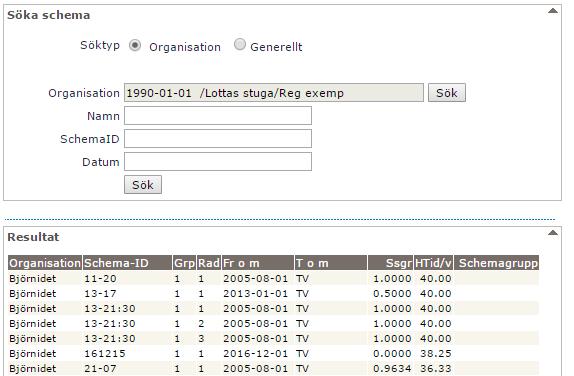Click Ssgr value 0.5000

pyautogui.click(x=392, y=294)
